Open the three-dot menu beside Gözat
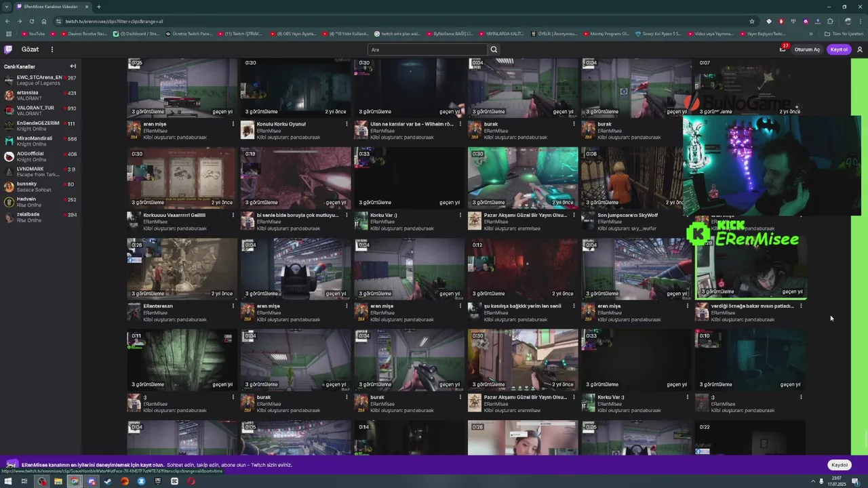 coord(52,49)
